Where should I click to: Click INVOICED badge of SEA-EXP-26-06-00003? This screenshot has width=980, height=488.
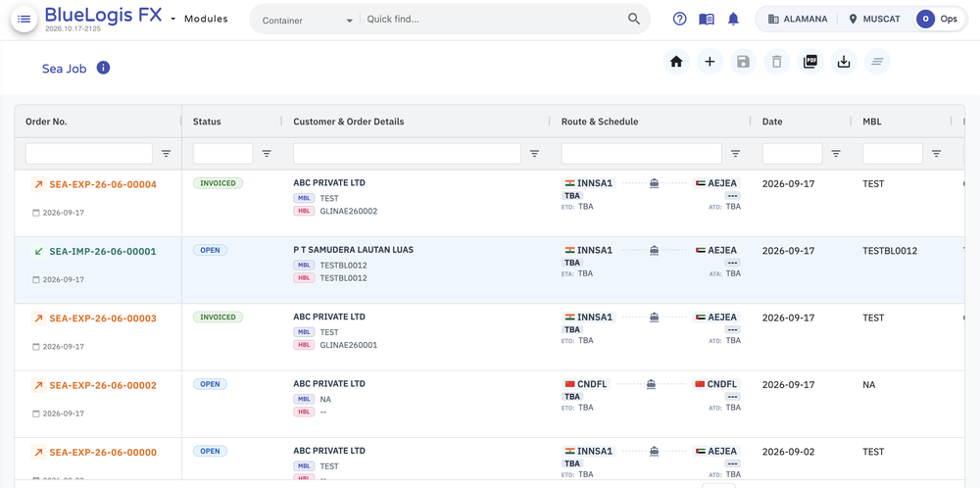219,317
